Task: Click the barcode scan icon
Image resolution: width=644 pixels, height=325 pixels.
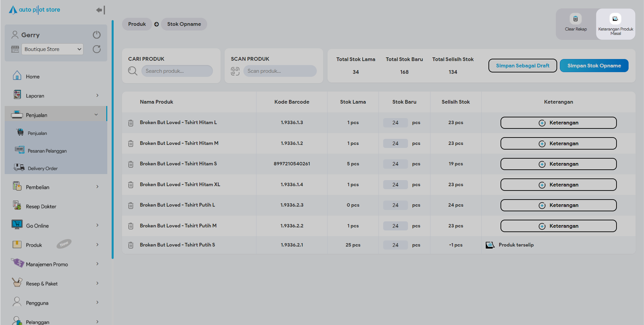Action: [235, 71]
